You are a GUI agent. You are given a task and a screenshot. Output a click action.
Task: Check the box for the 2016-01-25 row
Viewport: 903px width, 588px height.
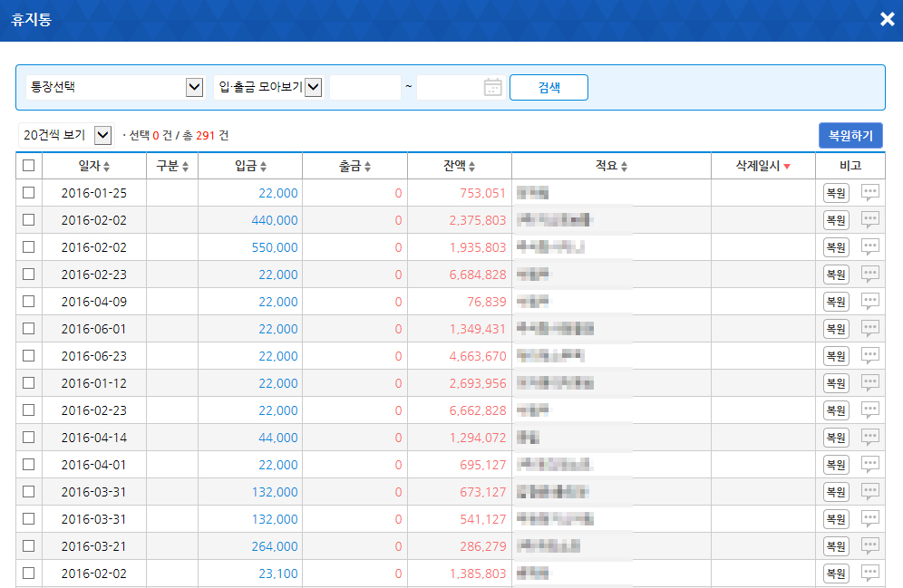click(29, 193)
